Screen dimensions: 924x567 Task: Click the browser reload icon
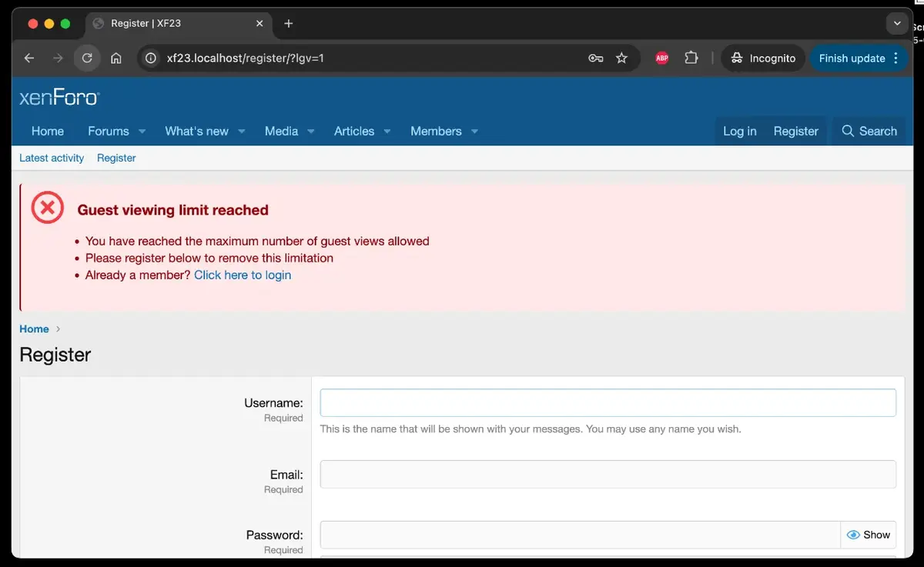click(87, 58)
